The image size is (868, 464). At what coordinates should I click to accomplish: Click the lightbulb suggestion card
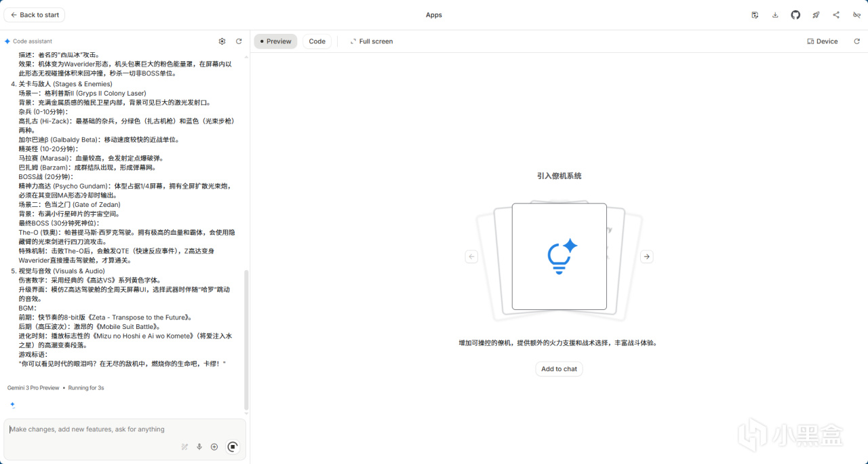[559, 256]
